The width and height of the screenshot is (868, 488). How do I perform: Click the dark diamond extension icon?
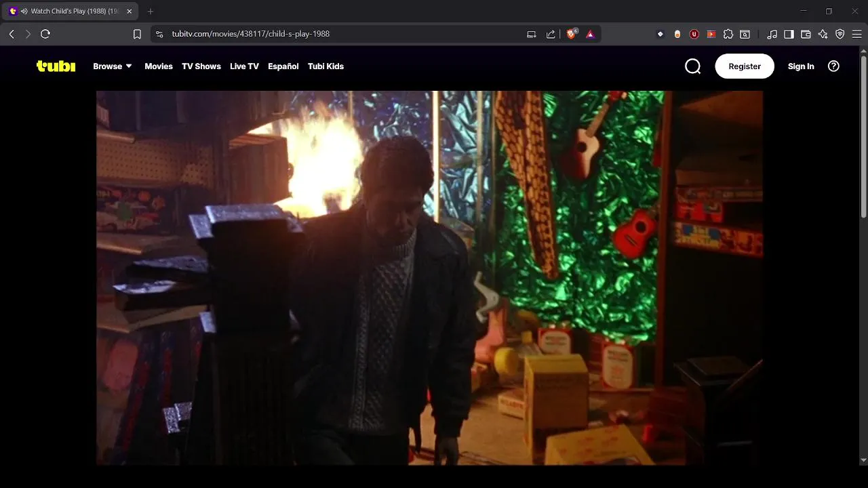[x=660, y=34]
